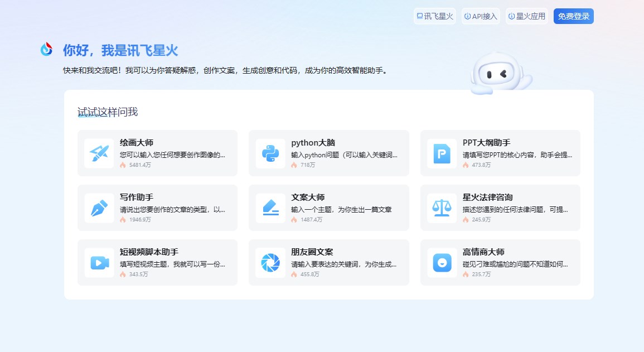Click the flame popularity icon beside 343.5万
This screenshot has height=352, width=644.
click(x=123, y=274)
